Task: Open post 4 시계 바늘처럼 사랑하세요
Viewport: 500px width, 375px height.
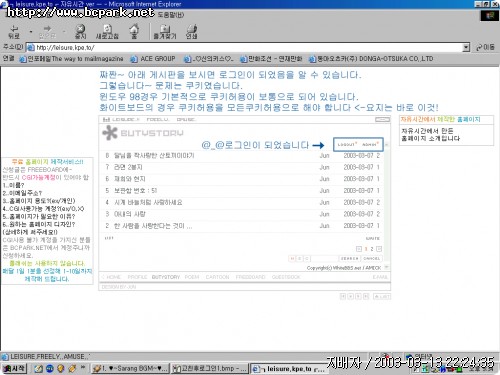Action: click(148, 202)
